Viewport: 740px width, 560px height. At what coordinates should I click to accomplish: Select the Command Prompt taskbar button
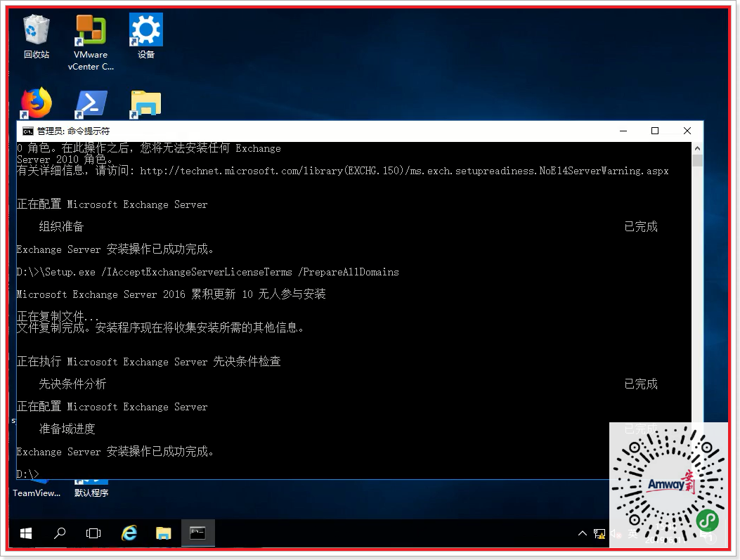197,533
